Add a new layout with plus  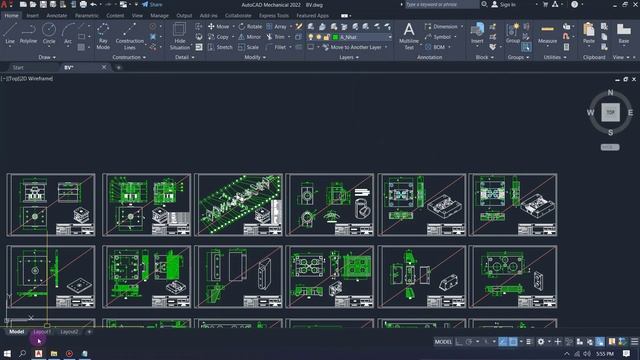tap(89, 332)
